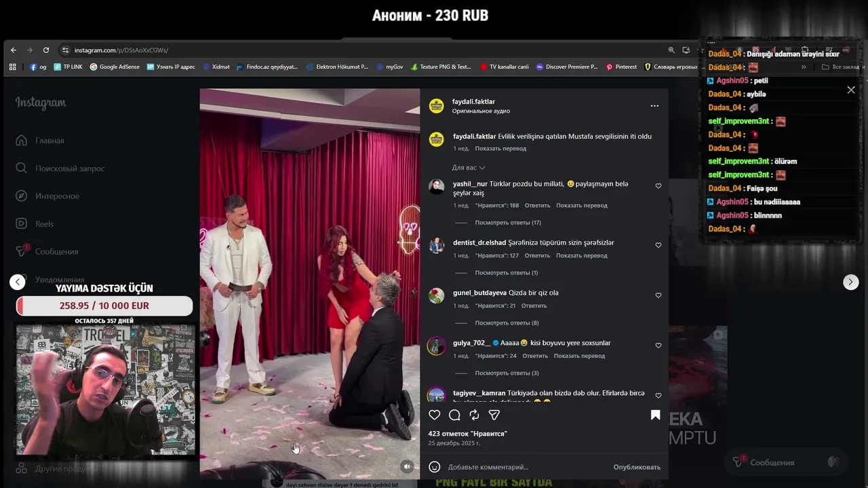The height and width of the screenshot is (488, 868).
Task: Like yashil__nur's comment
Action: tap(658, 186)
